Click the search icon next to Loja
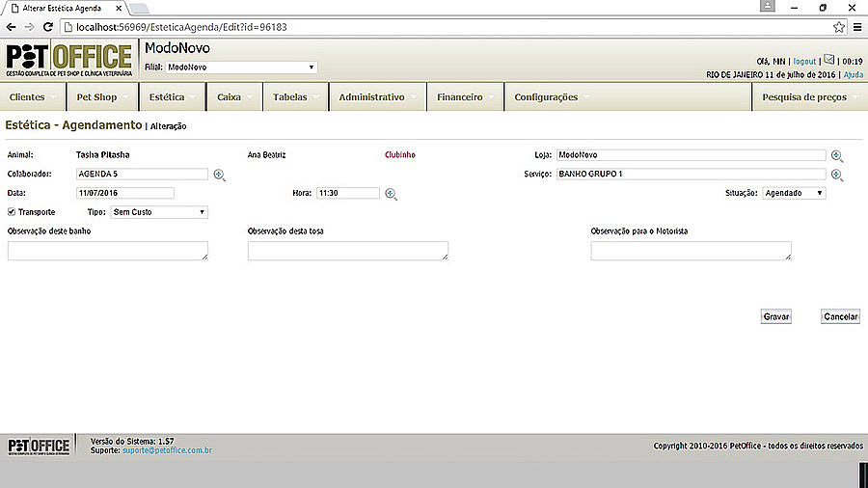868x488 pixels. click(x=837, y=155)
